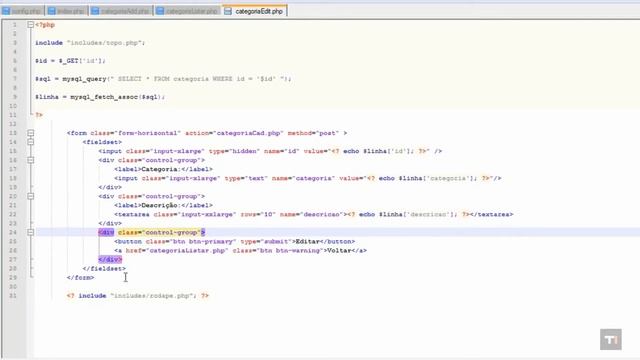This screenshot has width=640, height=360.
Task: Click line number 24 in the margin
Action: [x=13, y=232]
